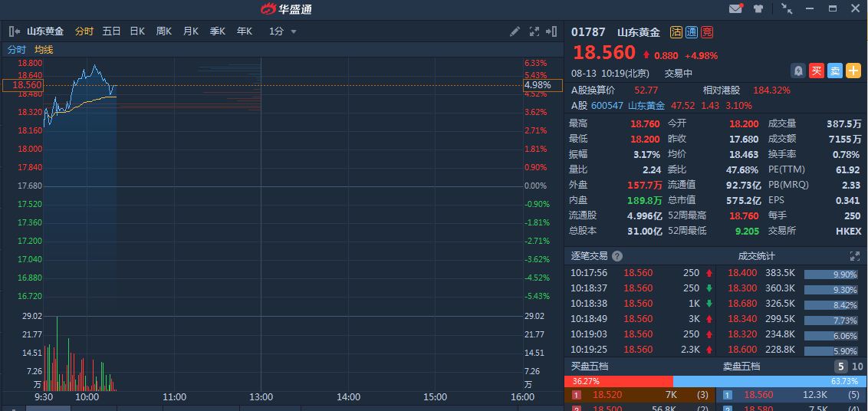
Task: Switch to the 季K chart tab
Action: pyautogui.click(x=218, y=31)
